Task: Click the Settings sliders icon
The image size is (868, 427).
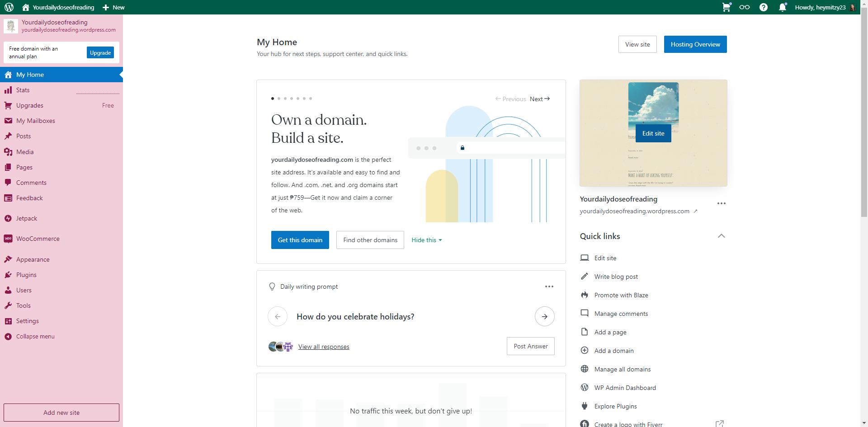Action: coord(8,321)
